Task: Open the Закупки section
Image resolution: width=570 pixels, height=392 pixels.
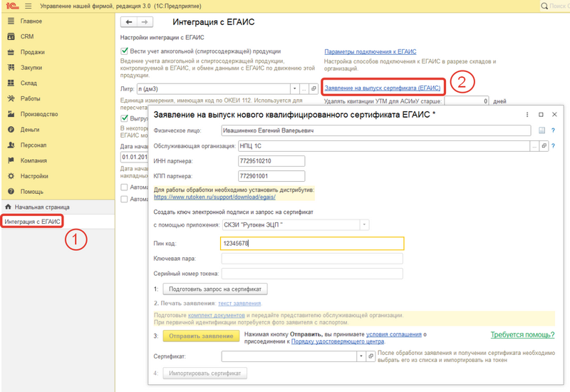Action: click(31, 68)
